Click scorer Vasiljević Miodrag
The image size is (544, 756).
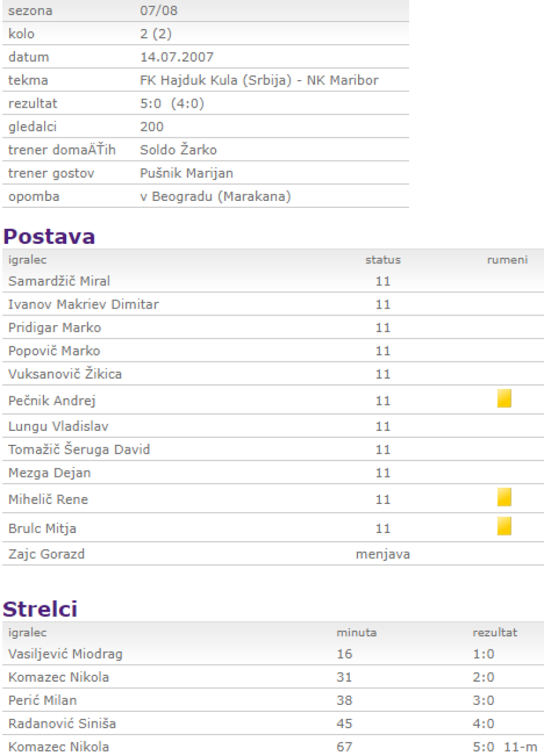pos(66,654)
